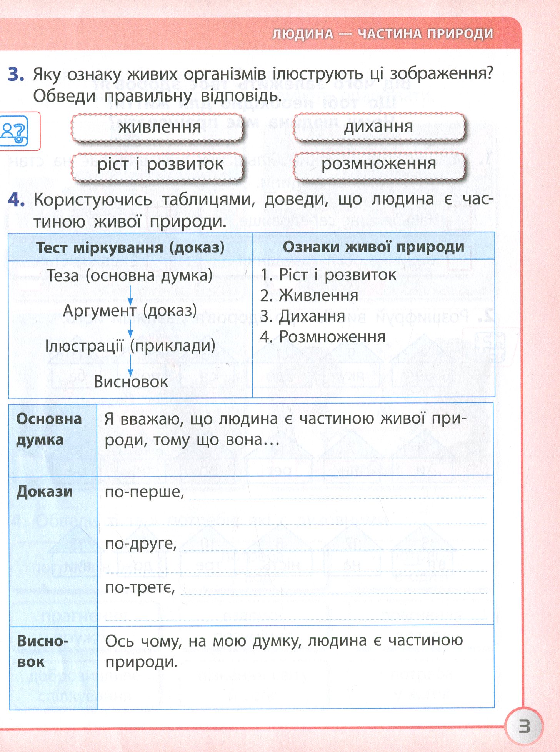Click list item '2. Живлення'

point(309,295)
